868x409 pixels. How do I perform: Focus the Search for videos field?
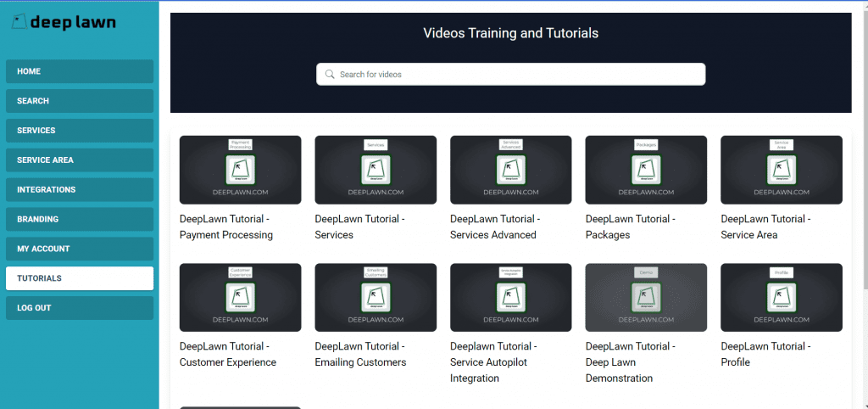pyautogui.click(x=510, y=75)
